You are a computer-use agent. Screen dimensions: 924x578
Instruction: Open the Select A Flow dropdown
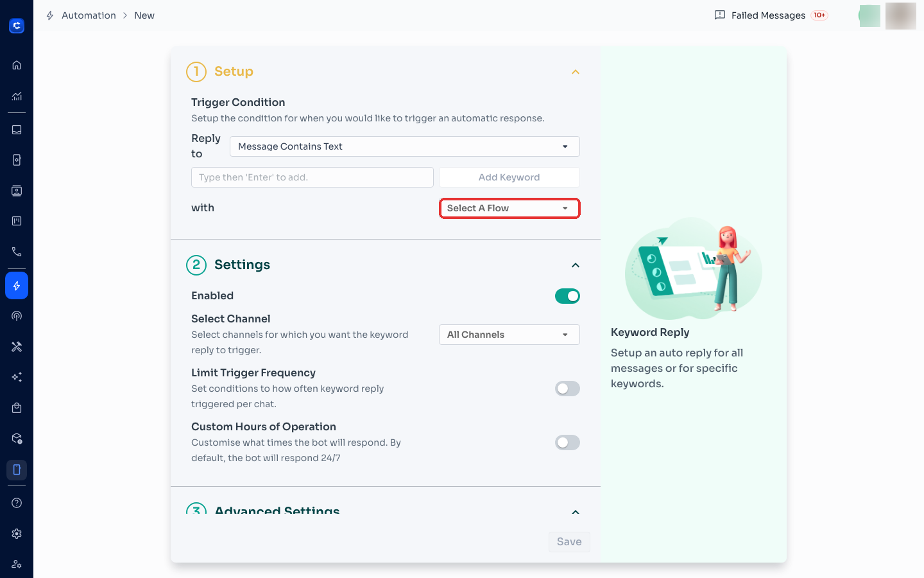click(509, 208)
